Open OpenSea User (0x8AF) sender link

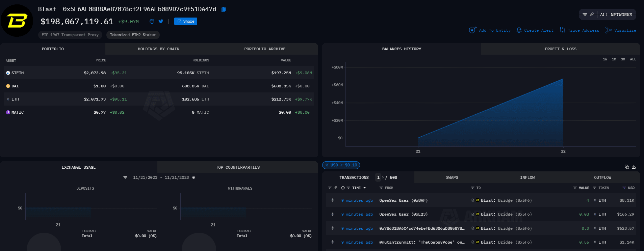pyautogui.click(x=403, y=200)
